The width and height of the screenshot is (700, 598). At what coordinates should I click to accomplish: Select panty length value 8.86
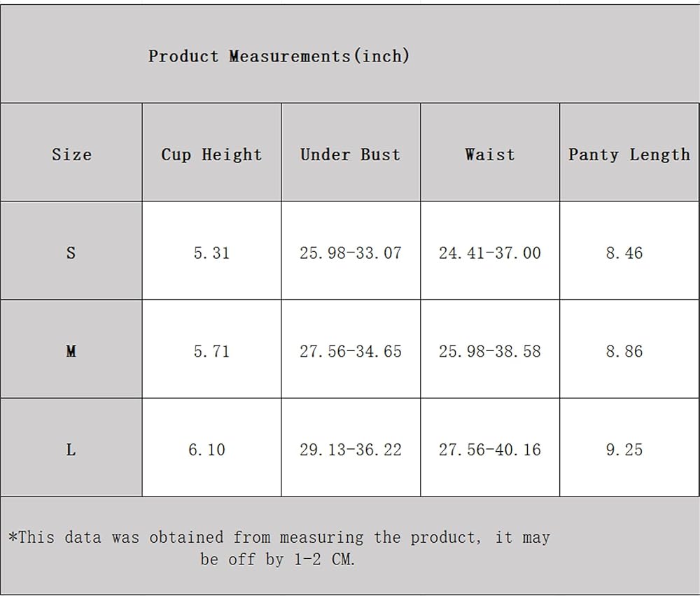tap(624, 351)
